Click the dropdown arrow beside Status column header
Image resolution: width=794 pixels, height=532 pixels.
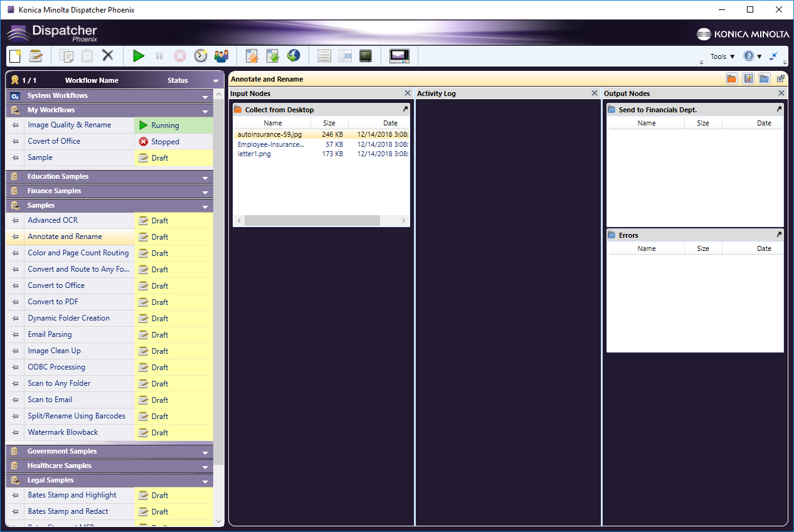pyautogui.click(x=216, y=80)
